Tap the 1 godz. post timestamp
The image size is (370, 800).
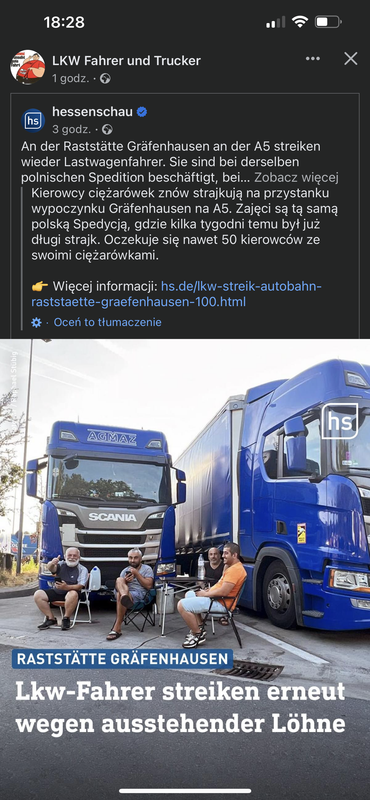click(x=70, y=79)
